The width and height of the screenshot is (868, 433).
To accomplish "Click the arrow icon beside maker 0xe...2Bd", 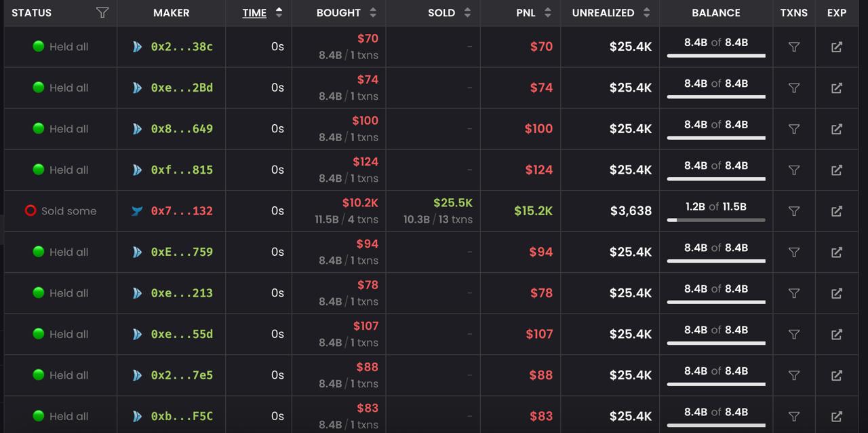I will 137,88.
